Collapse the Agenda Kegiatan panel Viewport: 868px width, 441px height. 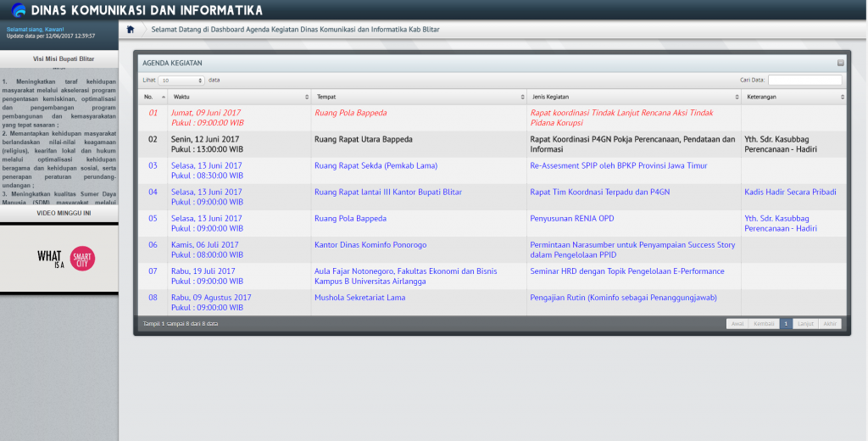[840, 63]
